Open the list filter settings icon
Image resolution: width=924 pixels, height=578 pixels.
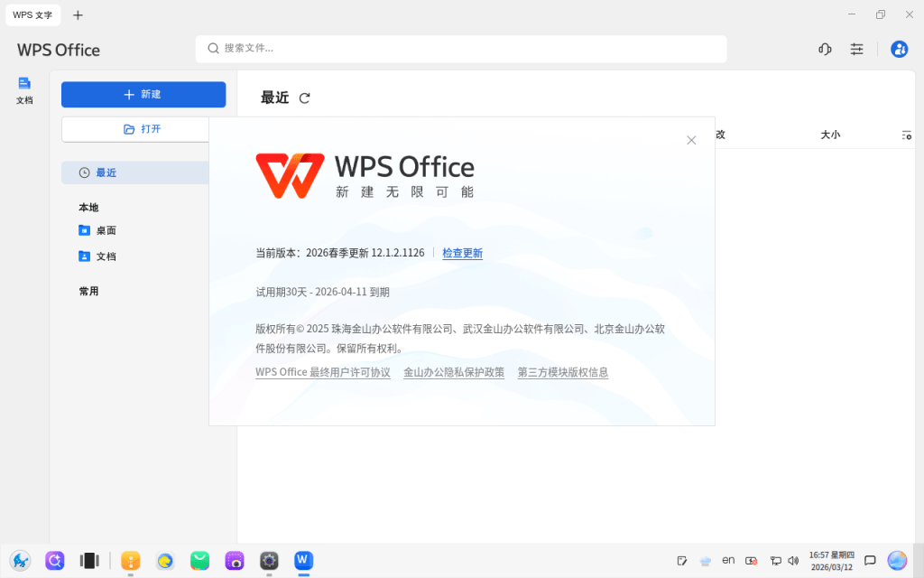pyautogui.click(x=906, y=135)
